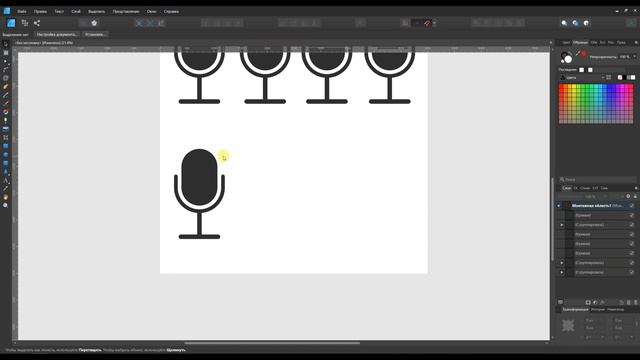Viewport: 640px width, 360px height.
Task: Toggle visibility of last (Сгруппировано) layer
Action: coord(632,272)
